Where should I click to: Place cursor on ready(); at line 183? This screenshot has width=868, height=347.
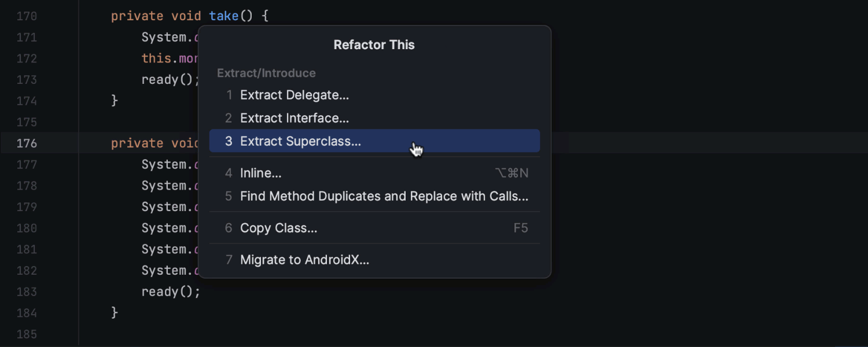pyautogui.click(x=170, y=292)
